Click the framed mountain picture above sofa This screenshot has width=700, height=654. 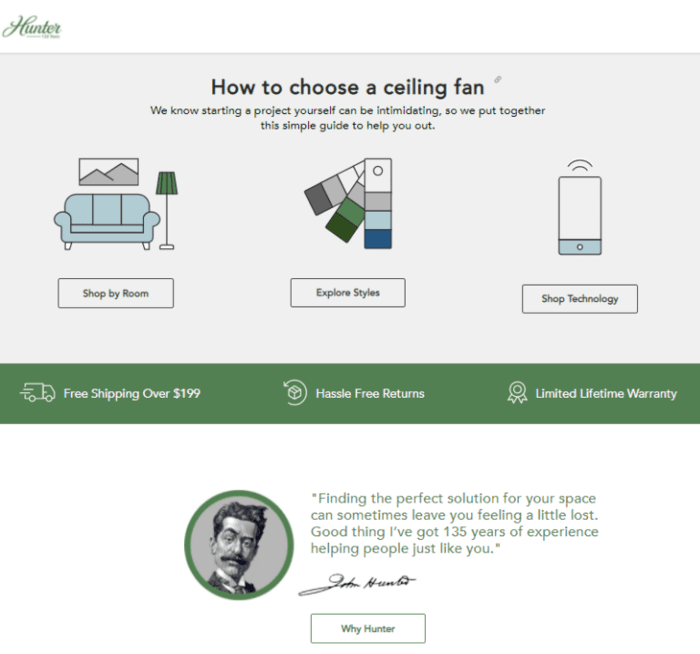108,172
